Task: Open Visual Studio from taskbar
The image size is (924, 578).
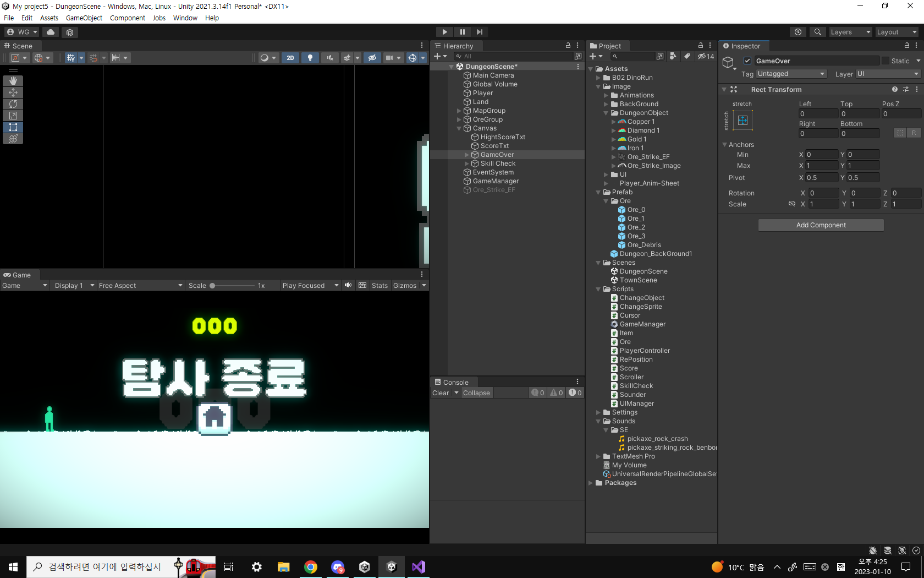Action: [x=419, y=567]
